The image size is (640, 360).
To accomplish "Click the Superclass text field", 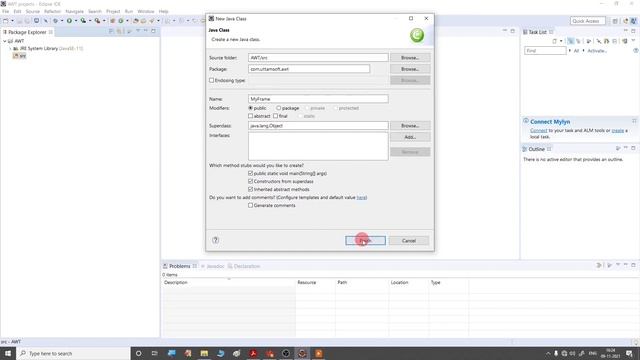I will (318, 126).
